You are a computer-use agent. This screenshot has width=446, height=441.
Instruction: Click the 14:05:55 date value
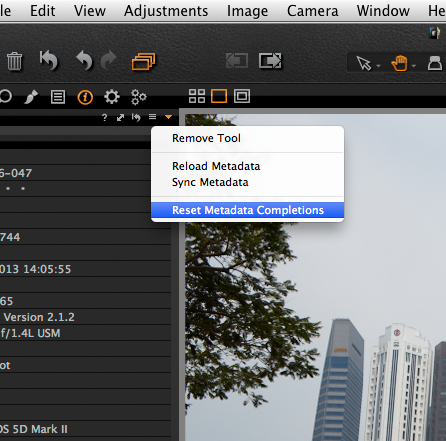coord(36,269)
